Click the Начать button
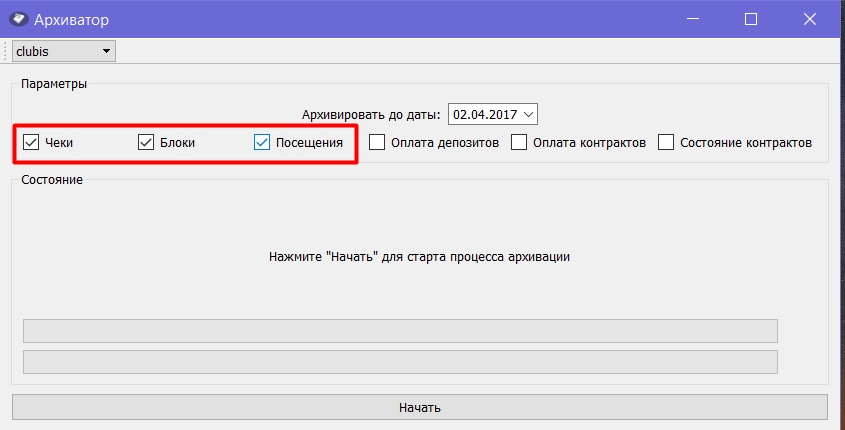The image size is (845, 430). click(420, 407)
